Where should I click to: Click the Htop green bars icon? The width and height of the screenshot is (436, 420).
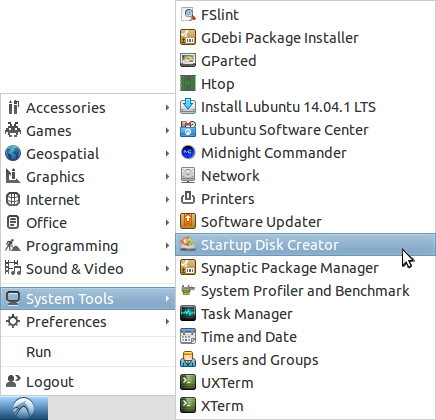tap(188, 84)
